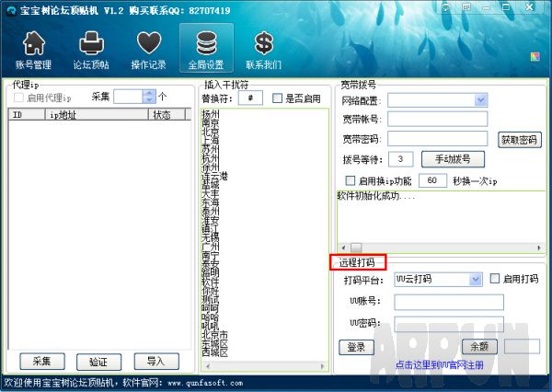Decrease the 采集 count with down arrow
The width and height of the screenshot is (552, 392).
(149, 100)
